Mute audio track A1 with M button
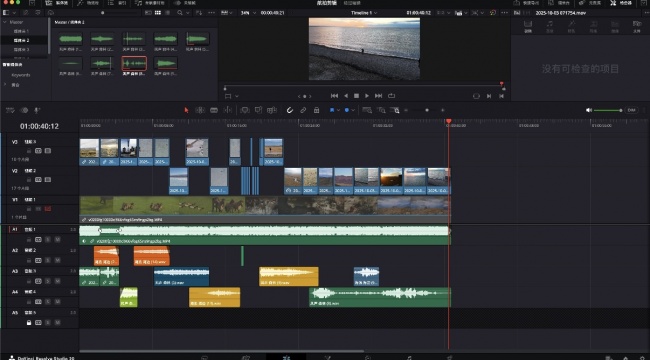Screen dimensions: 650x360 coord(57,240)
